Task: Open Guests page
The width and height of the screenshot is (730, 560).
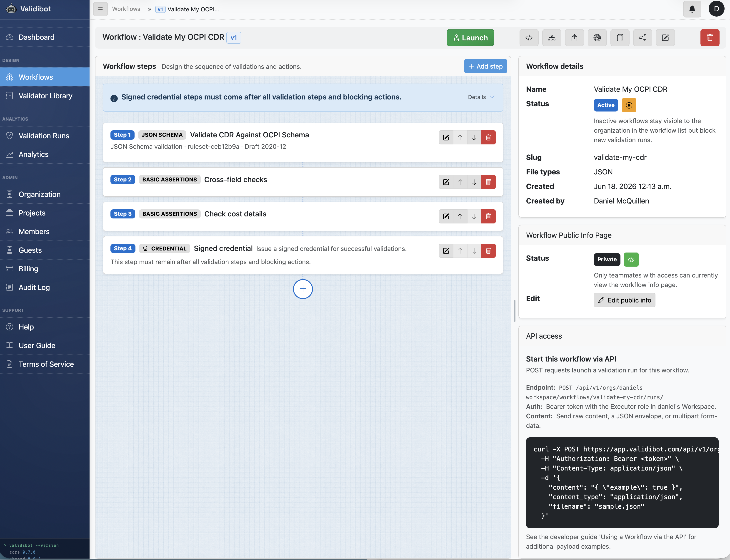Action: tap(45, 250)
